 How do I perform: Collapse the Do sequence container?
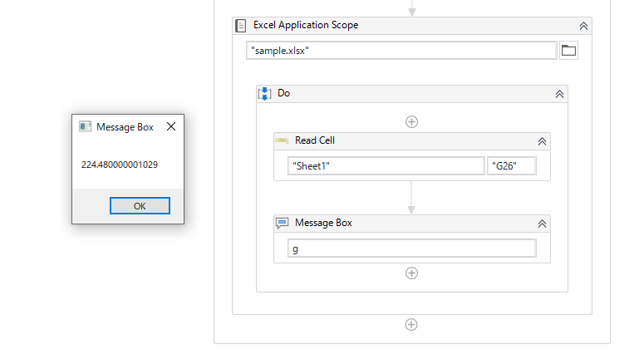(559, 94)
